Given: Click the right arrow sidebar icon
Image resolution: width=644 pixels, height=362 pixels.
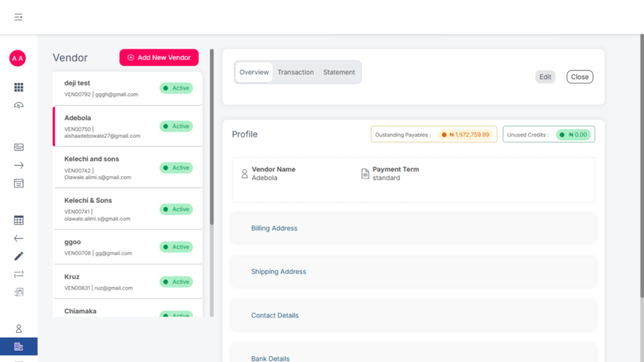Looking at the screenshot, I should [x=19, y=166].
